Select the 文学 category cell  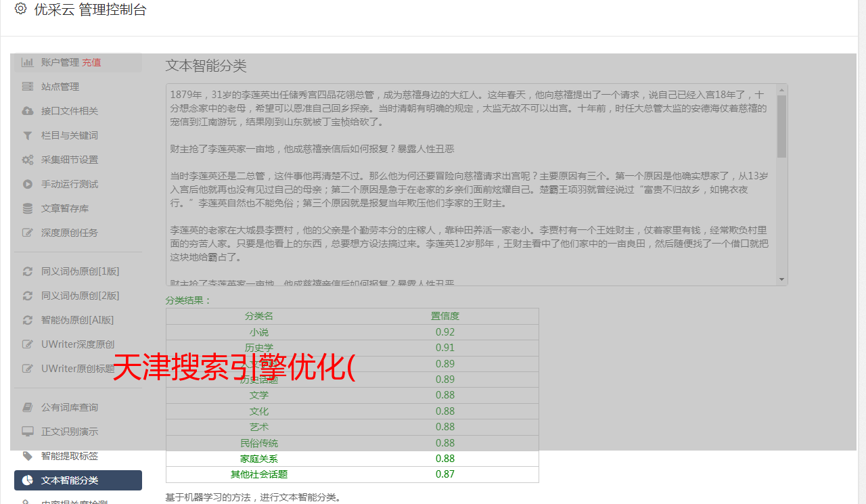pos(259,395)
